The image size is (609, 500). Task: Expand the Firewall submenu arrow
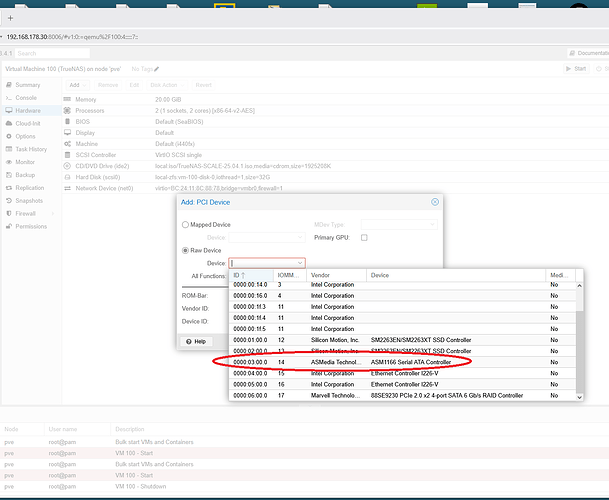[x=55, y=213]
